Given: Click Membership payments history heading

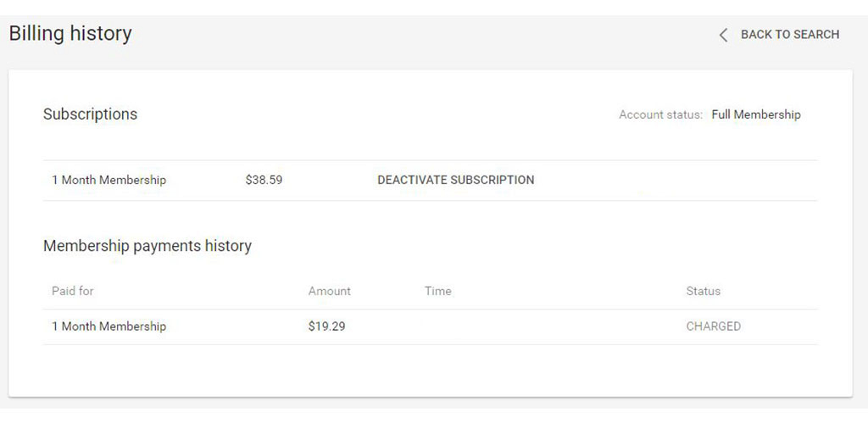Looking at the screenshot, I should coord(147,246).
